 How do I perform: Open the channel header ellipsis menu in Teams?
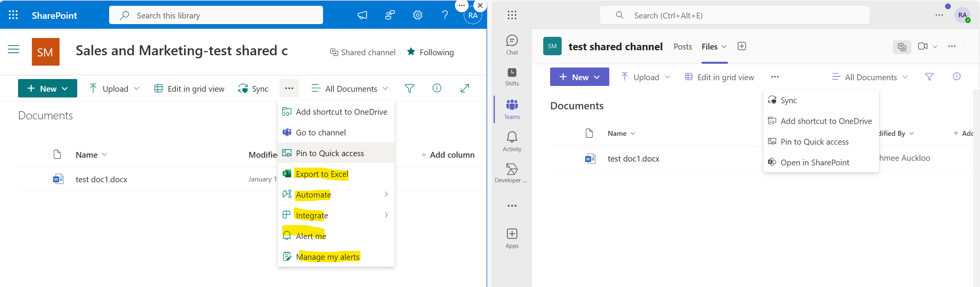click(952, 46)
